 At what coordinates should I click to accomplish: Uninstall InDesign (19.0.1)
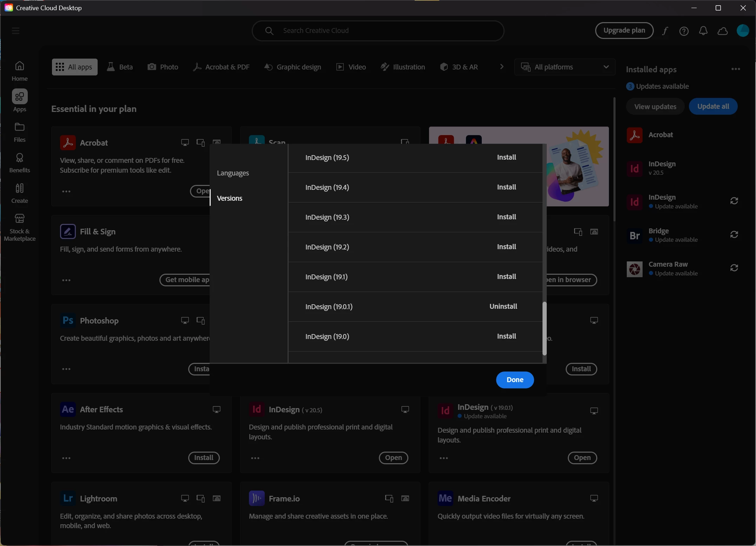click(x=503, y=306)
